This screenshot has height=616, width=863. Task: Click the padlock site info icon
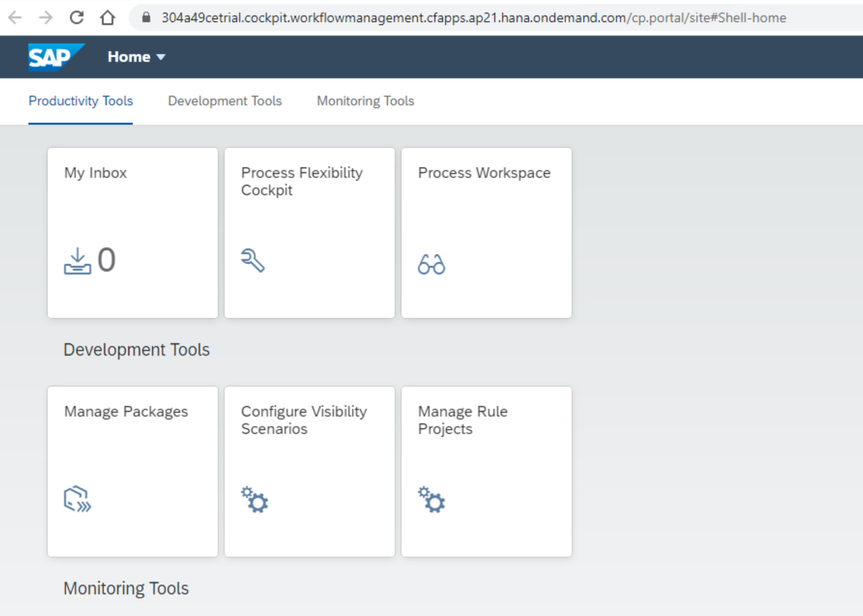[x=146, y=17]
